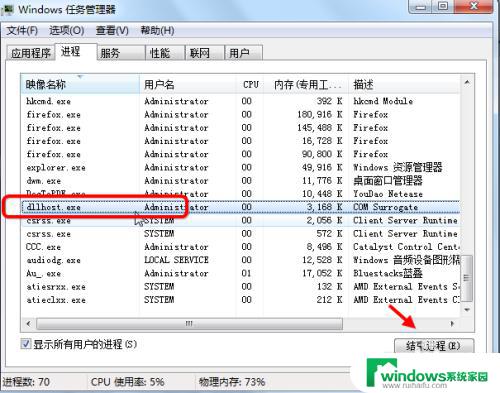Minimize the Task Manager window
The height and width of the screenshot is (393, 500).
(x=421, y=6)
